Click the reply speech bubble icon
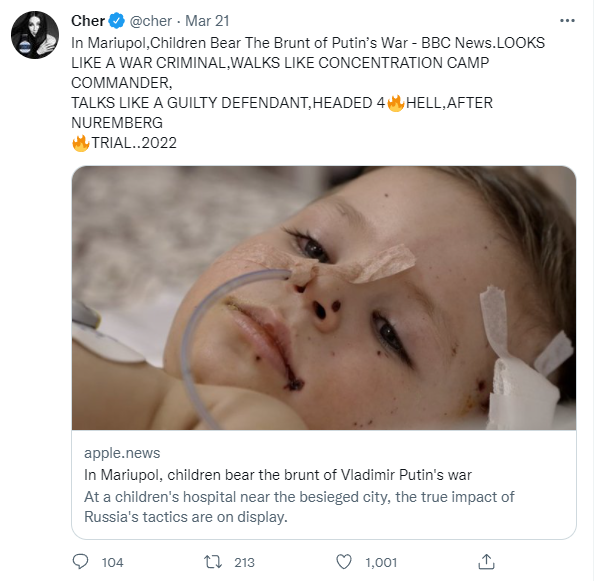 coord(82,562)
